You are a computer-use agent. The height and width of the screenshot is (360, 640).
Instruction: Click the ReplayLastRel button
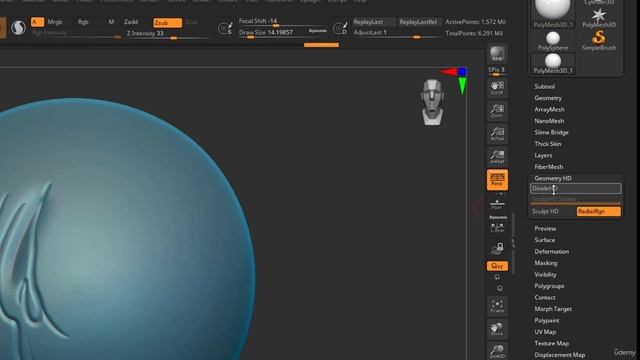pyautogui.click(x=418, y=22)
